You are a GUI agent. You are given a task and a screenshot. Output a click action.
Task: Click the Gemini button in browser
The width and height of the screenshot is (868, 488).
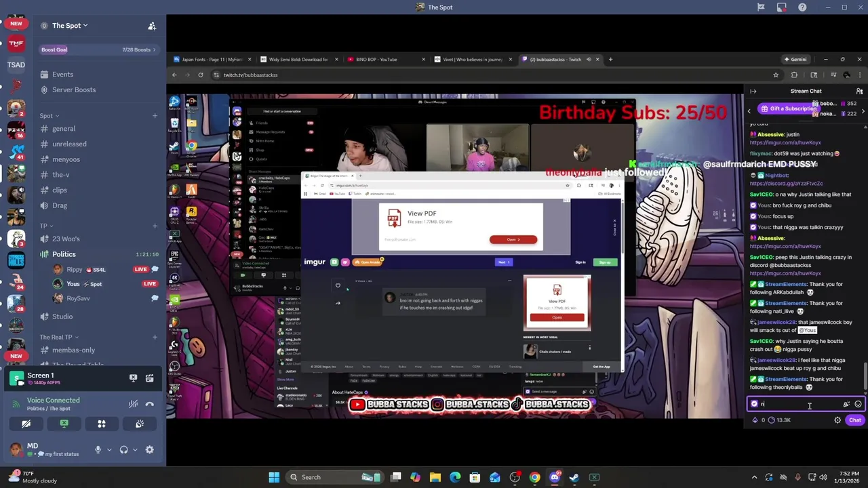coord(795,59)
